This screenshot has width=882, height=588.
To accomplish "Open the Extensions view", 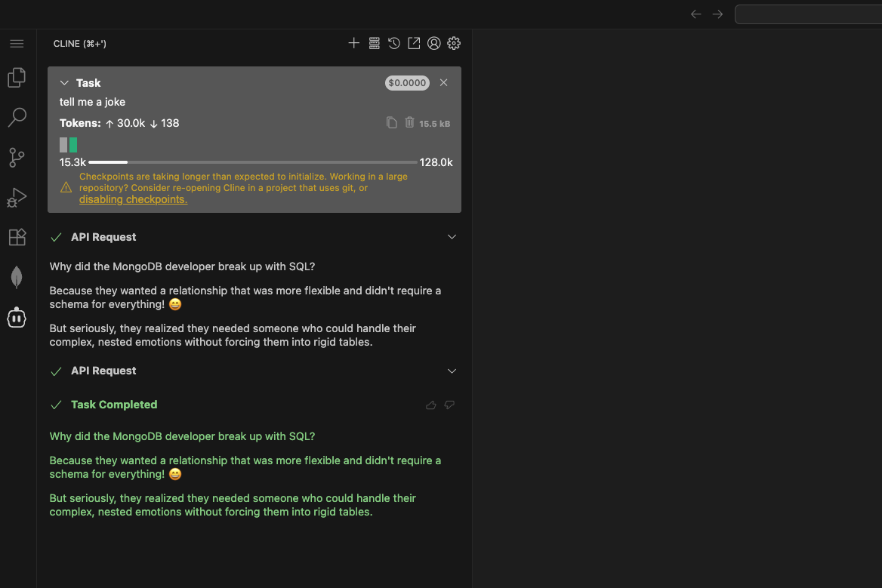I will pyautogui.click(x=17, y=237).
